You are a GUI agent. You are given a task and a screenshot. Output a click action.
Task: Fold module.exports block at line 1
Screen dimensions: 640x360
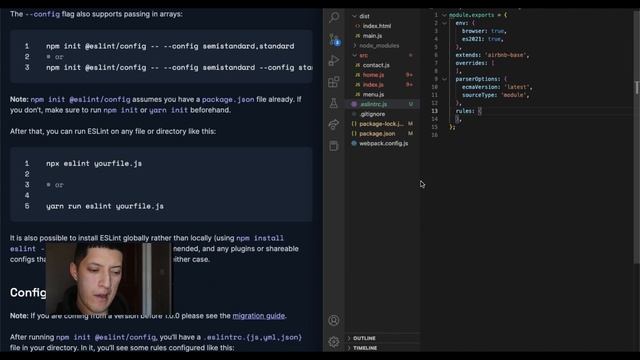coord(444,15)
